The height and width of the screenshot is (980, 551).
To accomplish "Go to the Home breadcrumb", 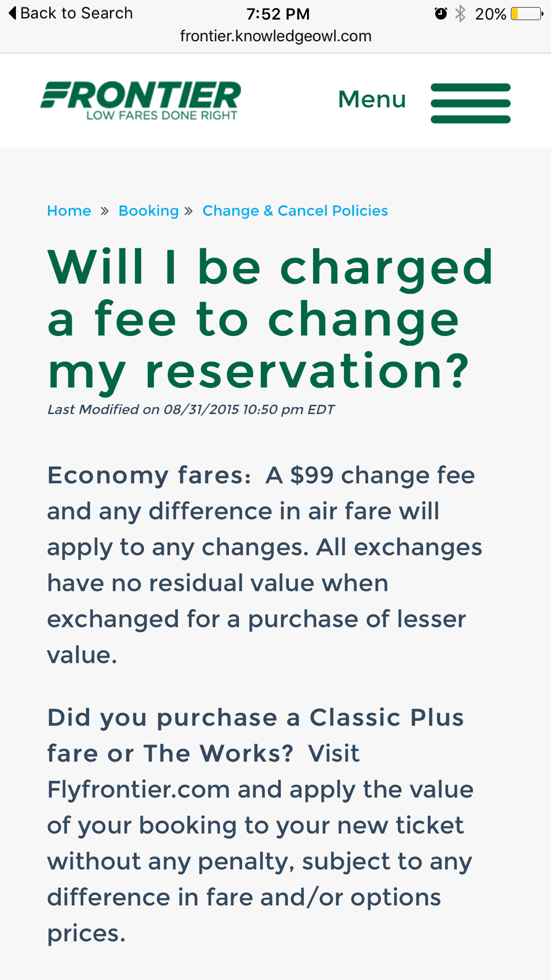I will coord(69,211).
